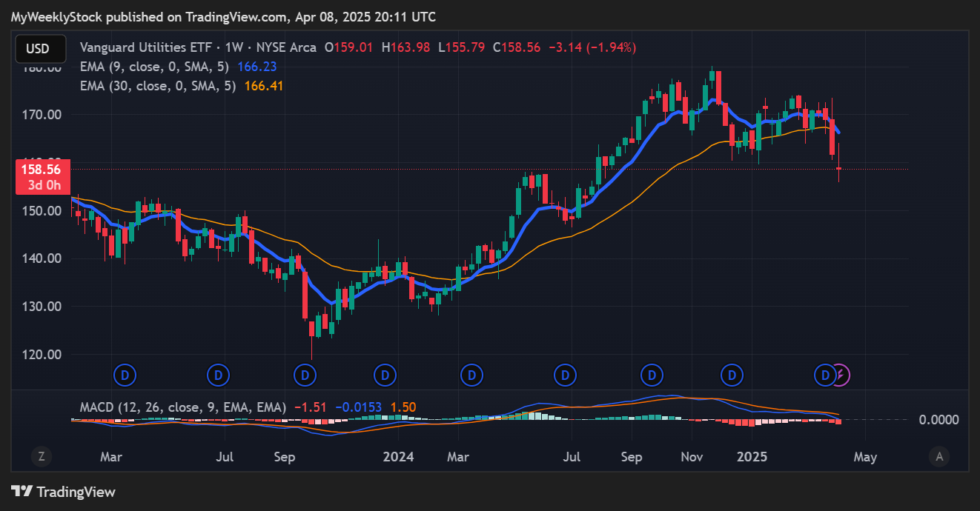Click the Nov time axis label
This screenshot has height=511, width=980.
click(x=692, y=457)
